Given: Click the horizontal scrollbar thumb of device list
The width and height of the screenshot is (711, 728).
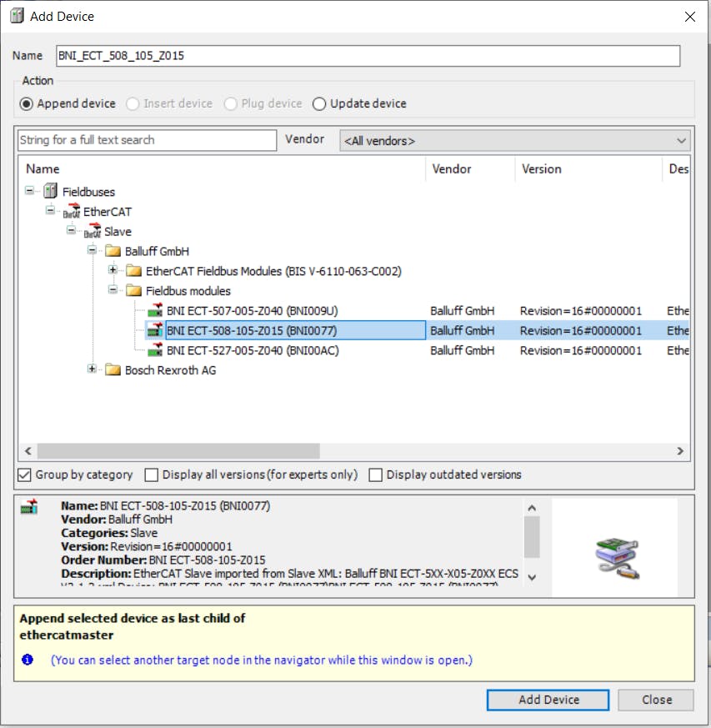Looking at the screenshot, I should (x=178, y=451).
